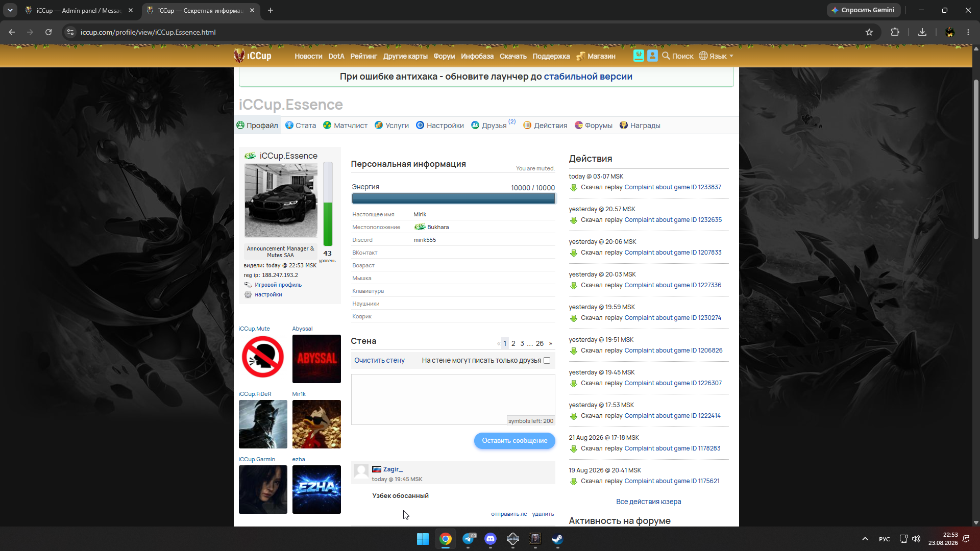The image size is (980, 551).
Task: Go to wall page 2
Action: (513, 343)
